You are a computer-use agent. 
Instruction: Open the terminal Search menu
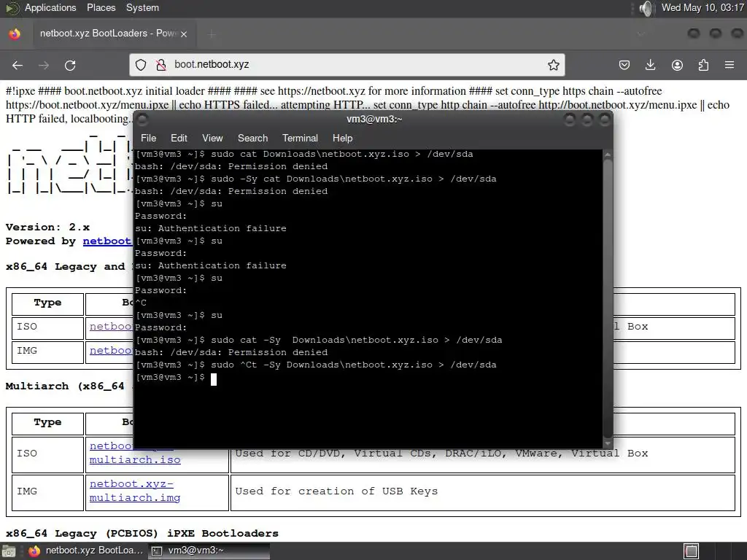(x=252, y=138)
